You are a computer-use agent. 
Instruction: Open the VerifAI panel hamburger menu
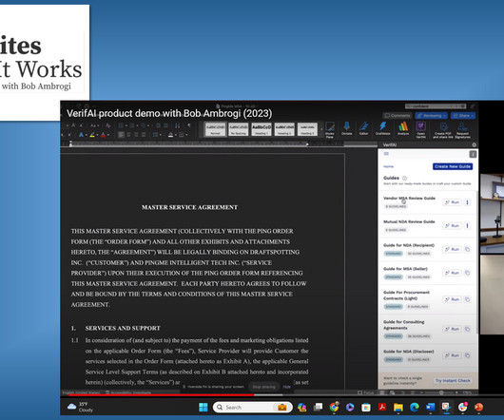(x=386, y=154)
